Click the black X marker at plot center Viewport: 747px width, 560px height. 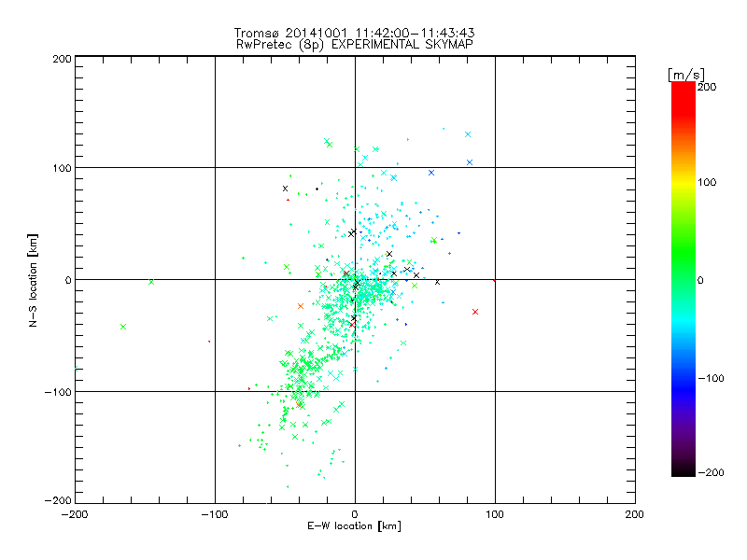click(x=356, y=284)
